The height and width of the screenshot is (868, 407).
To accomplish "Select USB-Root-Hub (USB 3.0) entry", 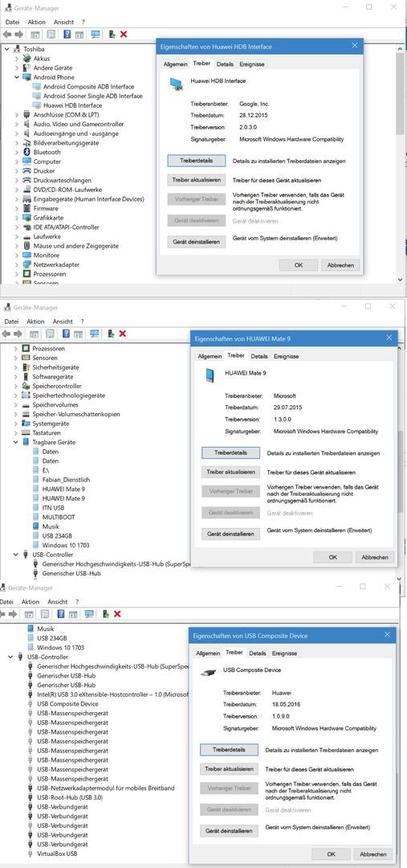I will (70, 798).
